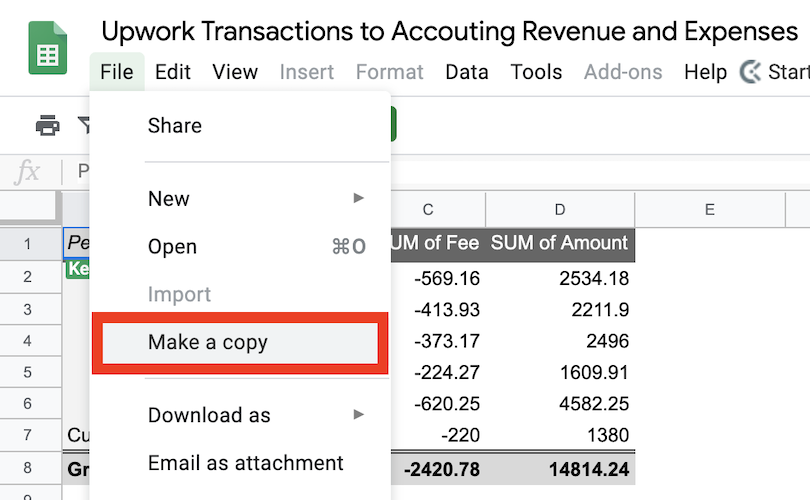Image resolution: width=810 pixels, height=500 pixels.
Task: Click cell containing -373.17
Action: pos(438,341)
